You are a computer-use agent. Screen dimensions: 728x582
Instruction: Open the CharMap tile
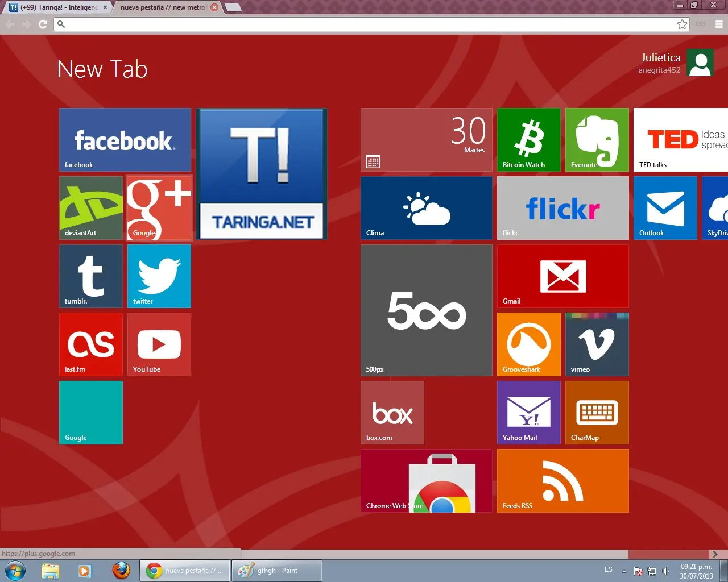597,413
